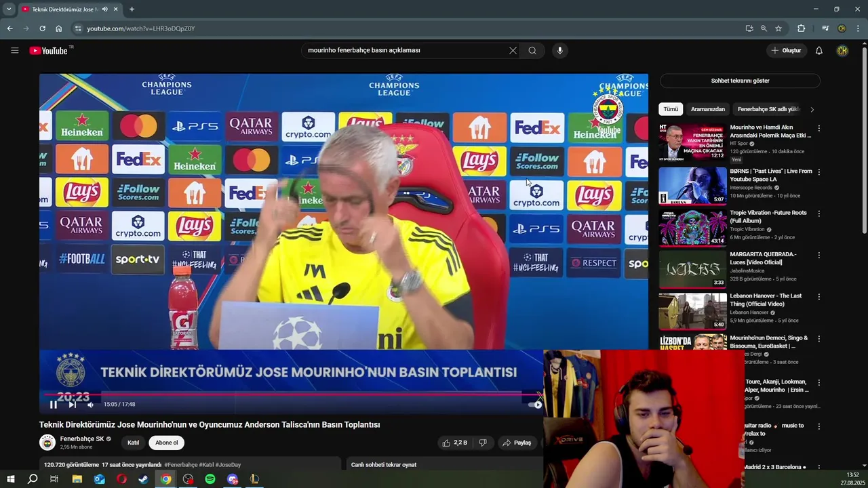This screenshot has height=488, width=868.
Task: Open options for MARGARITA QUEBRADA video
Action: 818,256
